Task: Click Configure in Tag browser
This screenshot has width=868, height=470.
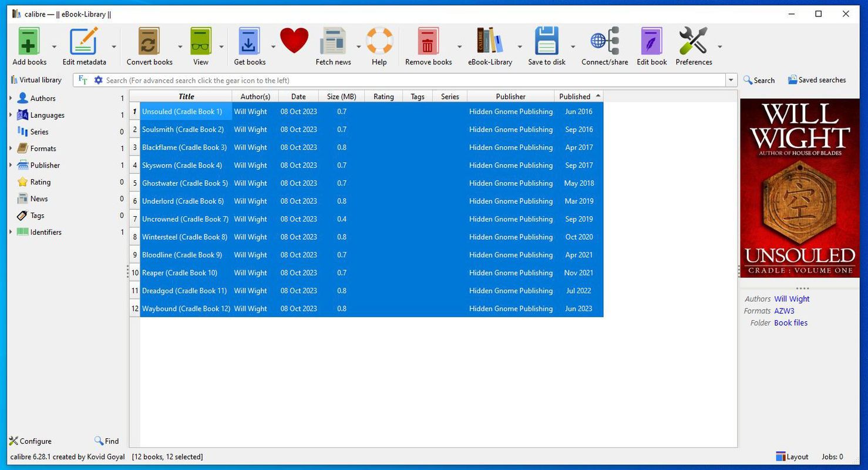Action: (x=30, y=441)
